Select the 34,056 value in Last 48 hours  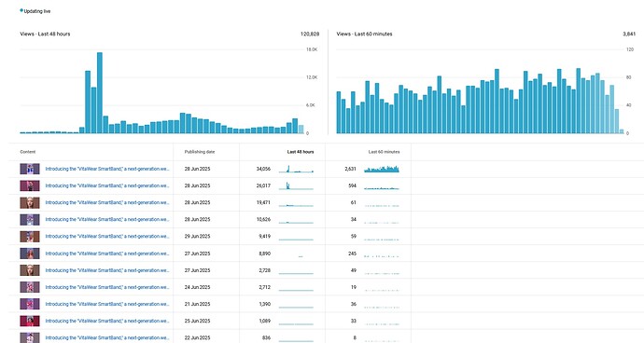[x=263, y=169]
